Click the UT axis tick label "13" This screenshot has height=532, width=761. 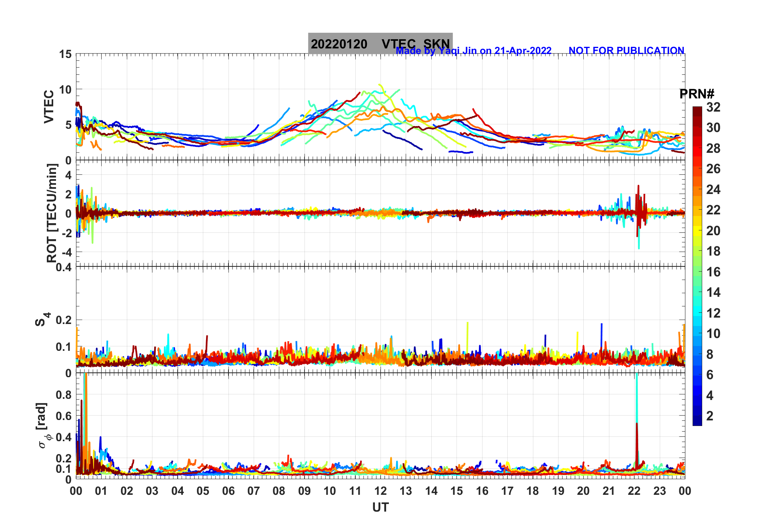(x=406, y=491)
